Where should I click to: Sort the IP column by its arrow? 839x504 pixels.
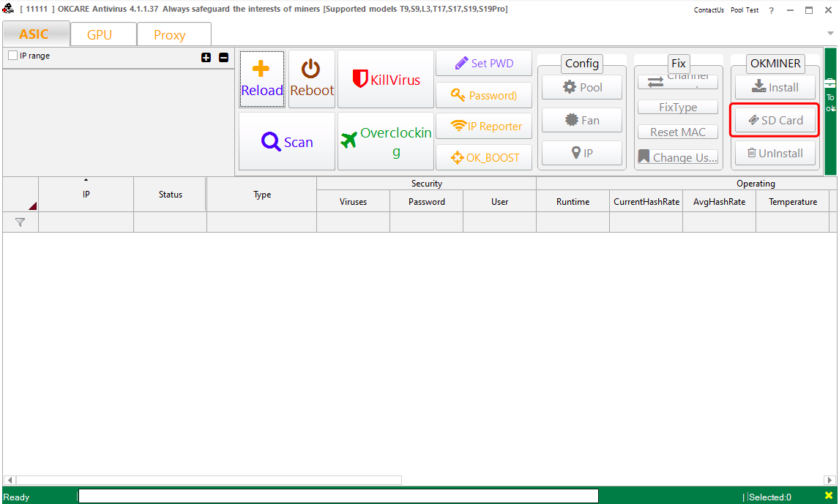87,179
